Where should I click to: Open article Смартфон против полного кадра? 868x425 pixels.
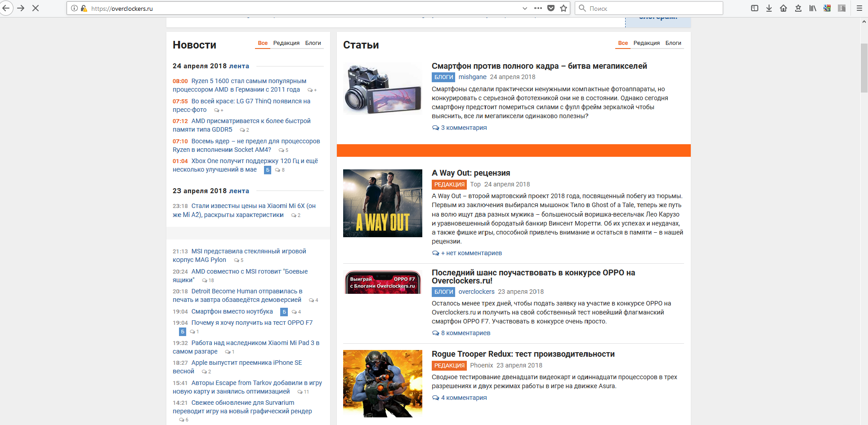(x=539, y=66)
